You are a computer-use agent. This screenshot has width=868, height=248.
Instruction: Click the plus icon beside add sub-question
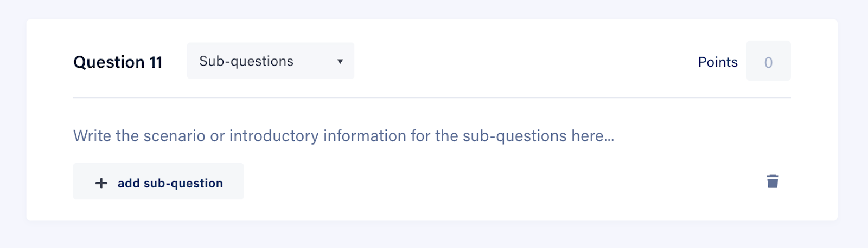[101, 183]
